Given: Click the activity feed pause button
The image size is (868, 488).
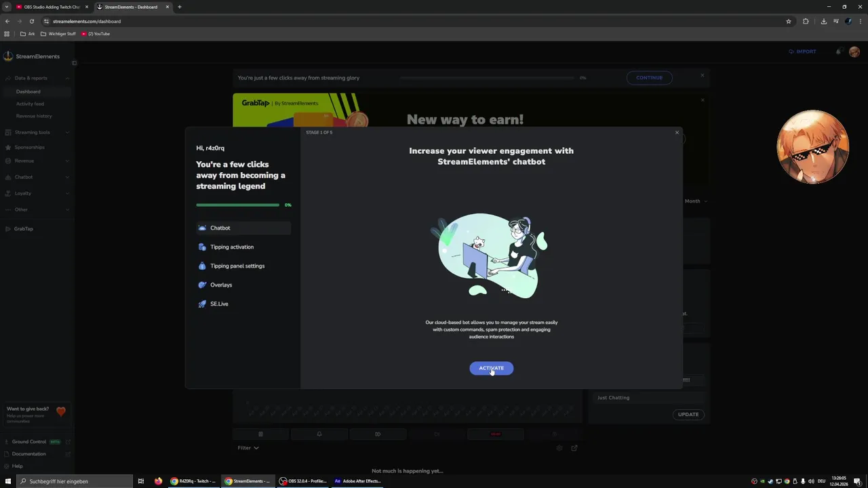Looking at the screenshot, I should coord(260,434).
